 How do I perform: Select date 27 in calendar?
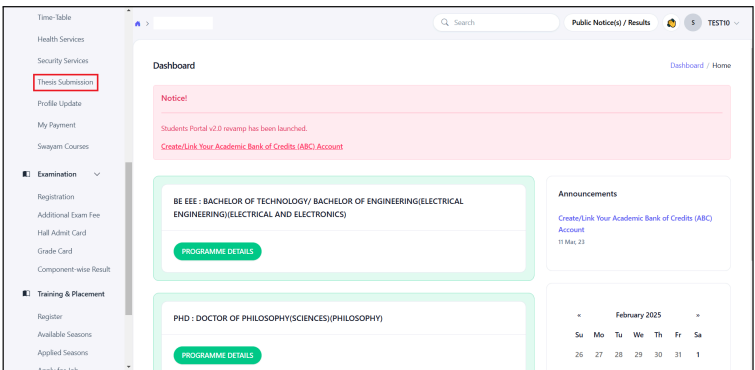point(599,355)
